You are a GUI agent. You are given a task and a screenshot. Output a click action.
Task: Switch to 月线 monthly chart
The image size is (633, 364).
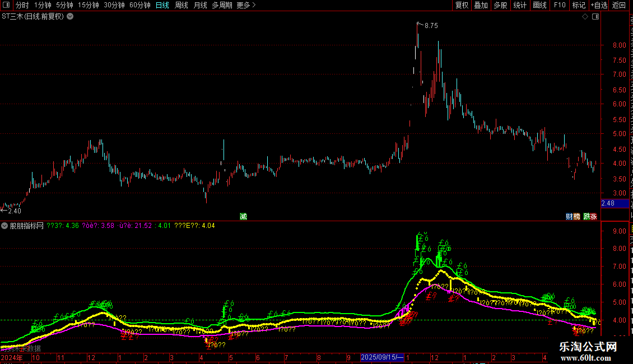pyautogui.click(x=200, y=5)
